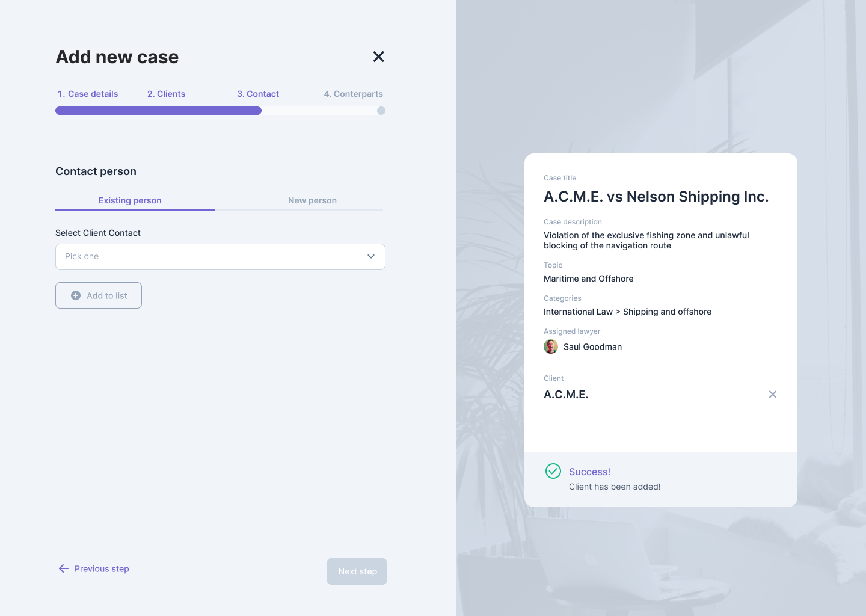866x616 pixels.
Task: Click the case description text about fishing zone
Action: tap(646, 240)
